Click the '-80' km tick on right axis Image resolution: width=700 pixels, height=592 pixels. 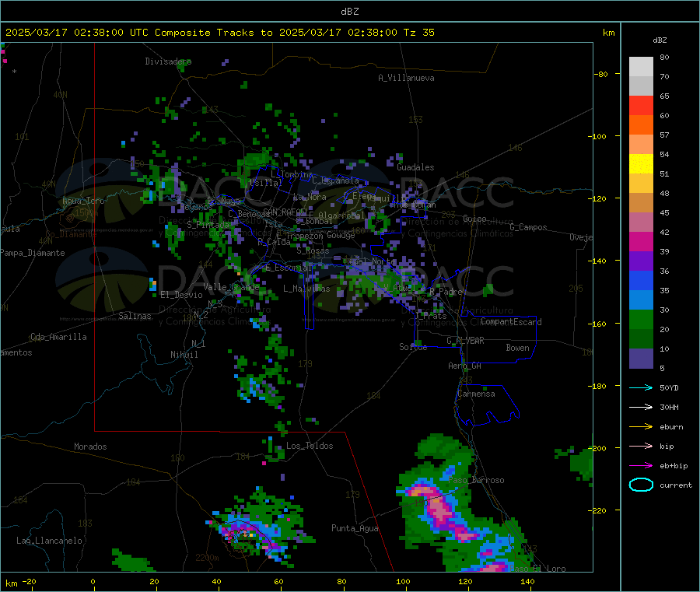point(601,74)
